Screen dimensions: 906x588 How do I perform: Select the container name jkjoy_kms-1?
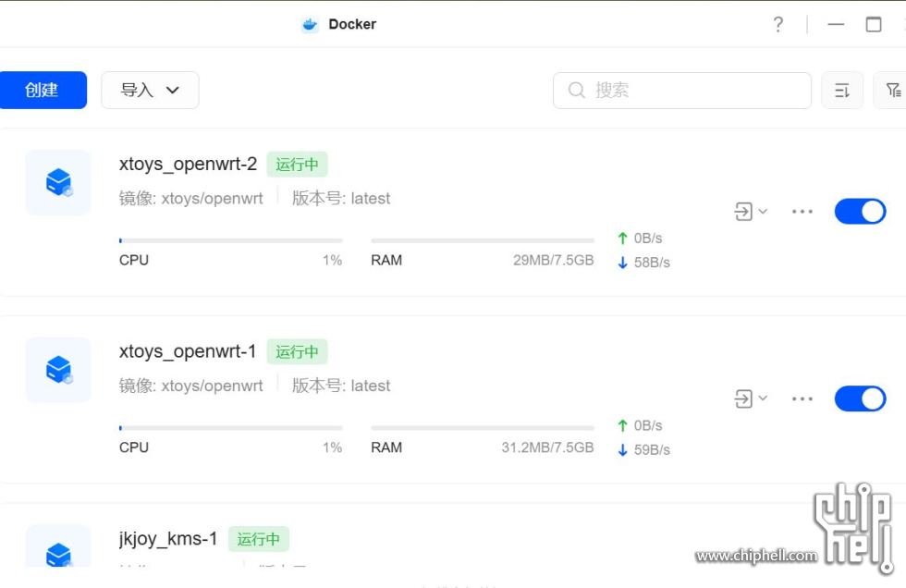pos(168,539)
